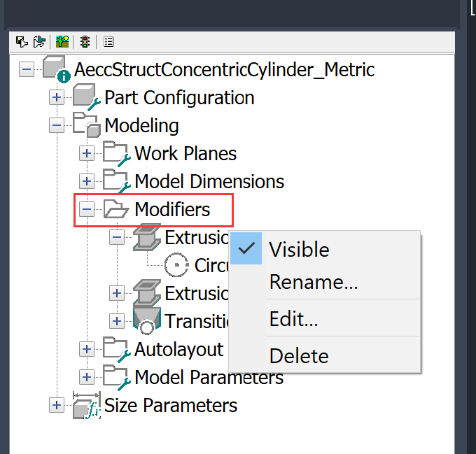Collapse the Modifiers node
This screenshot has height=454, width=476.
tap(87, 209)
